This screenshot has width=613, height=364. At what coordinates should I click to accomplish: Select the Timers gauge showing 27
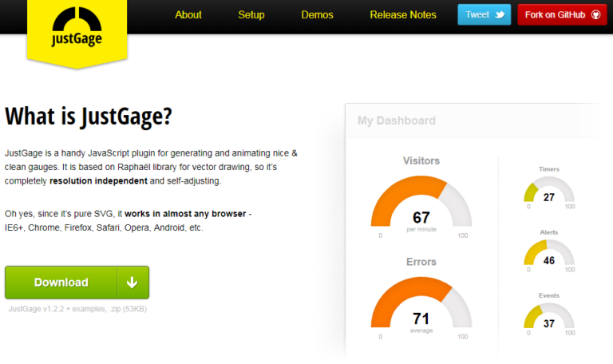coord(548,192)
